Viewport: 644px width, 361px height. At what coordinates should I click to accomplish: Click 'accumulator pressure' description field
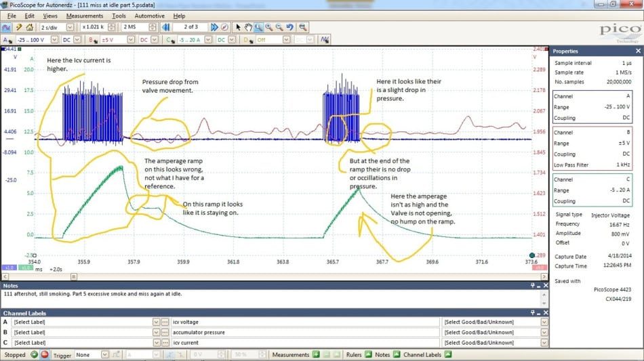pyautogui.click(x=305, y=333)
